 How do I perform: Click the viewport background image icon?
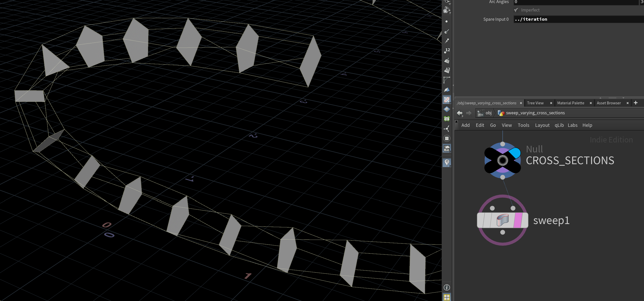click(x=447, y=148)
